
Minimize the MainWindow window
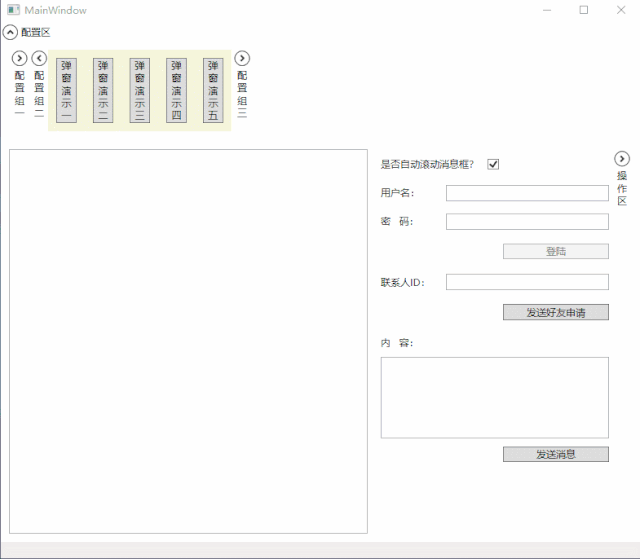(547, 10)
